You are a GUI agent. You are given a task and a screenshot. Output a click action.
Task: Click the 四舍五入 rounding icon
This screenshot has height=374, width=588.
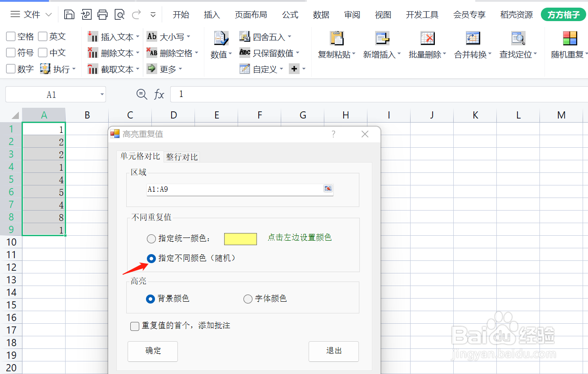[x=244, y=36]
